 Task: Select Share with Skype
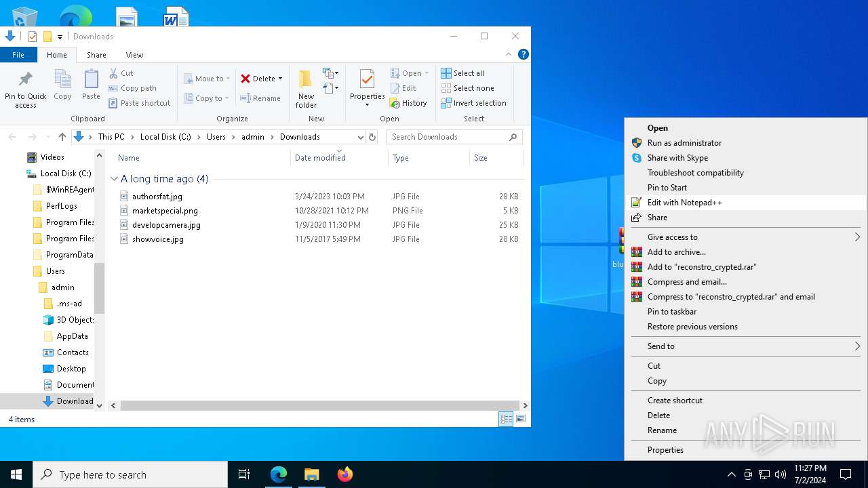tap(745, 158)
